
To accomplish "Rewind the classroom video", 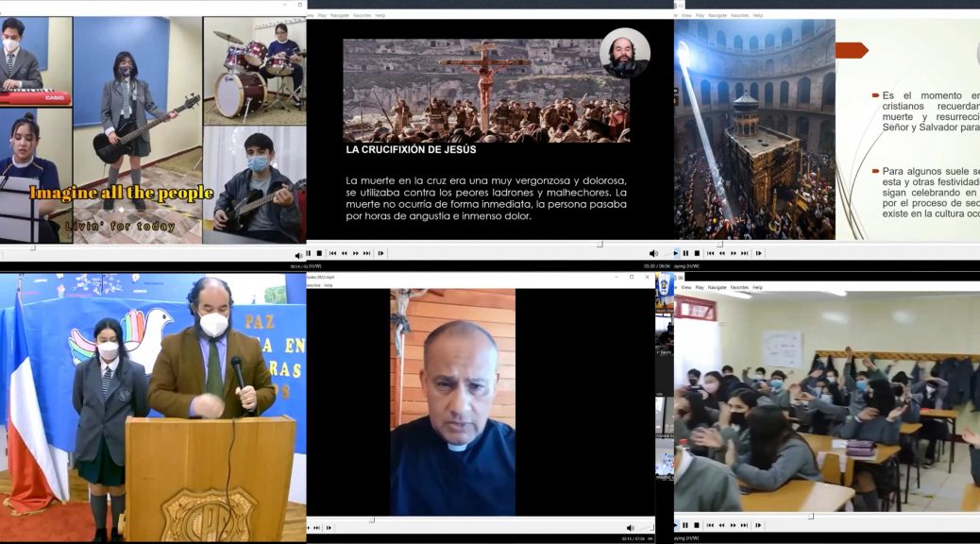I will tap(721, 525).
